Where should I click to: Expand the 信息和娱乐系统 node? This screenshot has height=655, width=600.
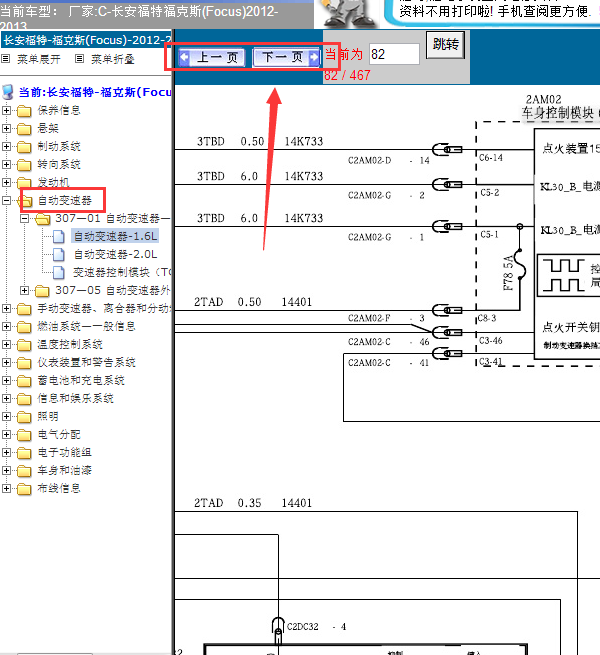6,399
